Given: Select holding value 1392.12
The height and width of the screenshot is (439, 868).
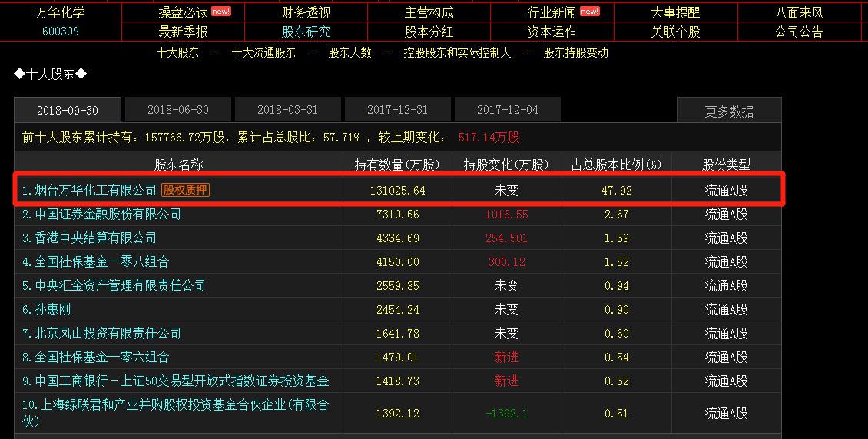Looking at the screenshot, I should [397, 414].
